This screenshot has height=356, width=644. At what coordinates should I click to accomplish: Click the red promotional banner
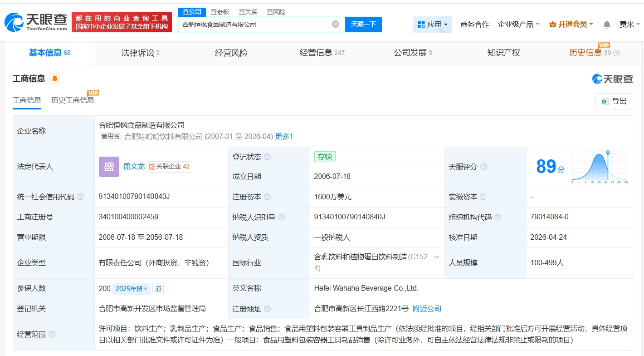coord(122,22)
